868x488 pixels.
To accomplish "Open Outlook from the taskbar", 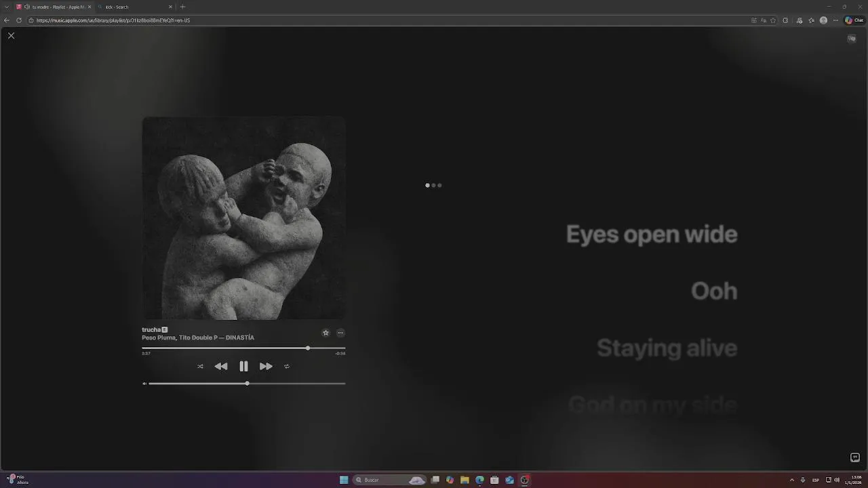I will [x=509, y=480].
